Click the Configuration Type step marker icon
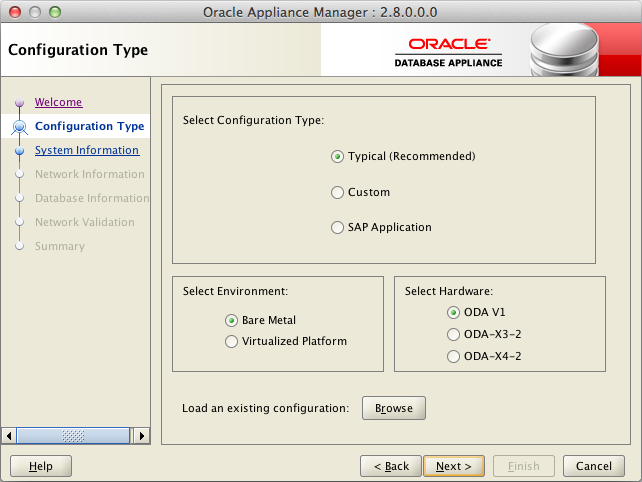Viewport: 642px width, 482px height. 19,127
